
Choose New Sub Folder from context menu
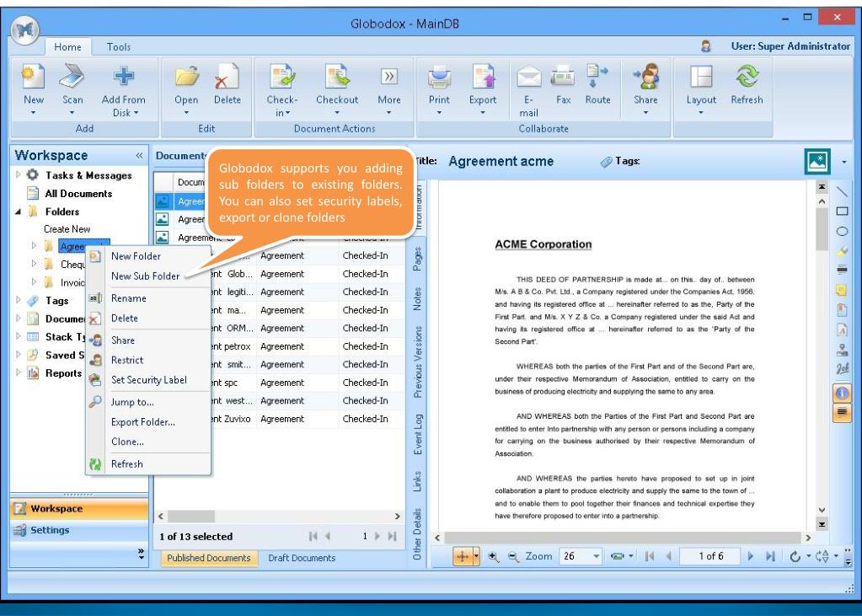point(145,276)
